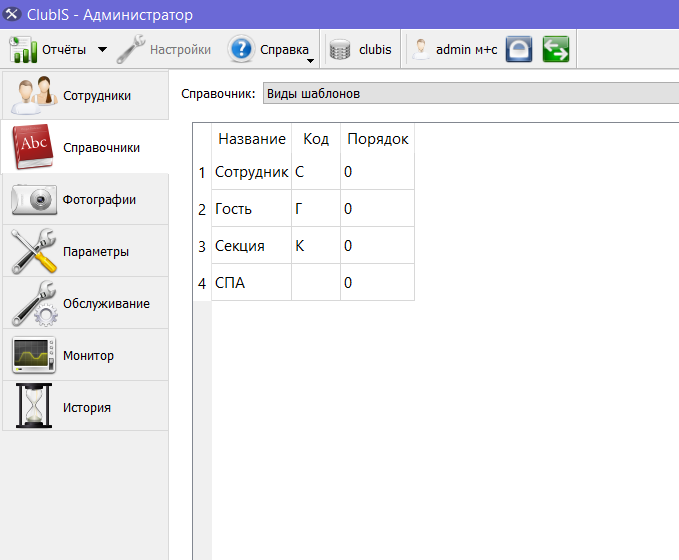Viewport: 679px width, 560px height.
Task: Sort by the Код column header
Action: coord(316,139)
